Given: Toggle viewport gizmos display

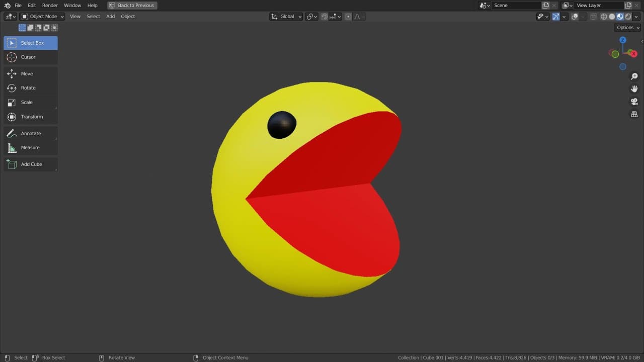Looking at the screenshot, I should point(556,17).
